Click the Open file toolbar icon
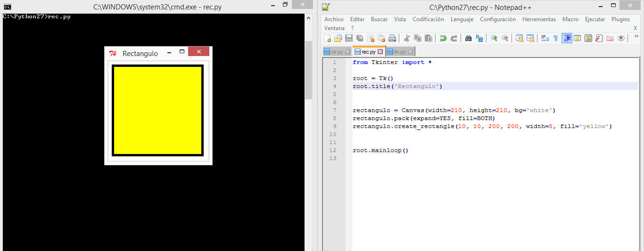644x251 pixels. click(338, 39)
